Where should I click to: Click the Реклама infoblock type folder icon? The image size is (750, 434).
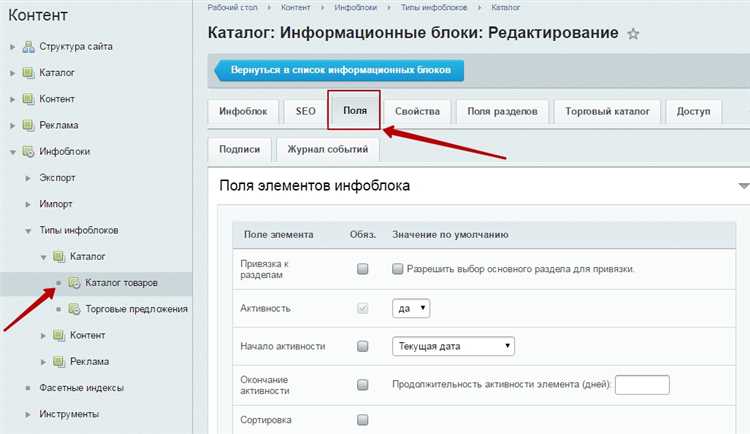point(59,362)
